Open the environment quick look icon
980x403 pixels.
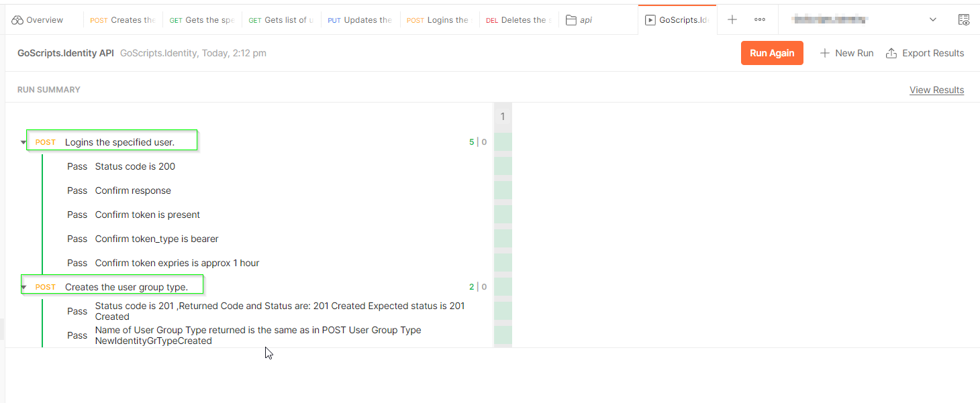click(963, 20)
